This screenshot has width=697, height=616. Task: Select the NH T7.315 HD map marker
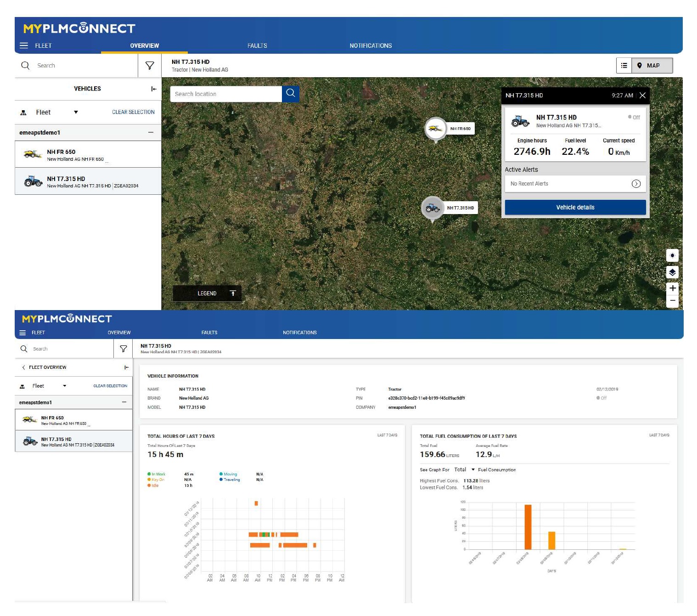tap(432, 208)
